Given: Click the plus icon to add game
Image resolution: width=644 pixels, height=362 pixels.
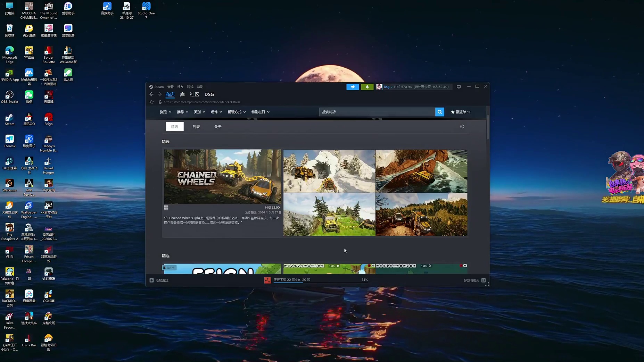Looking at the screenshot, I should click(151, 280).
